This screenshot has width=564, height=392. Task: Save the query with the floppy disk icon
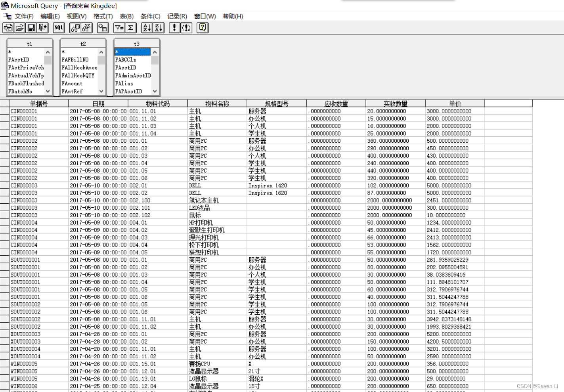point(31,28)
